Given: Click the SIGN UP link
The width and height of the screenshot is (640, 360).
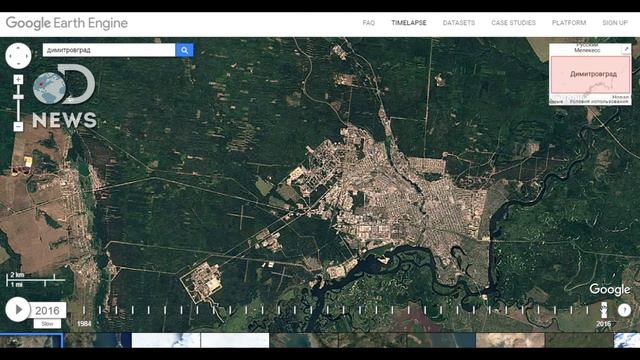Looking at the screenshot, I should coord(615,23).
